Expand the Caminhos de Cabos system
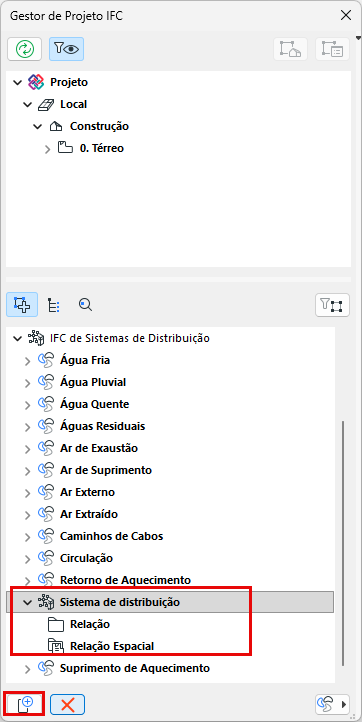The image size is (362, 722). (27, 536)
